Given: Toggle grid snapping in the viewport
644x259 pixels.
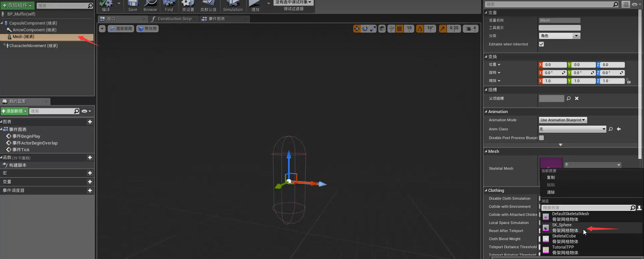Looking at the screenshot, I should click(x=400, y=29).
